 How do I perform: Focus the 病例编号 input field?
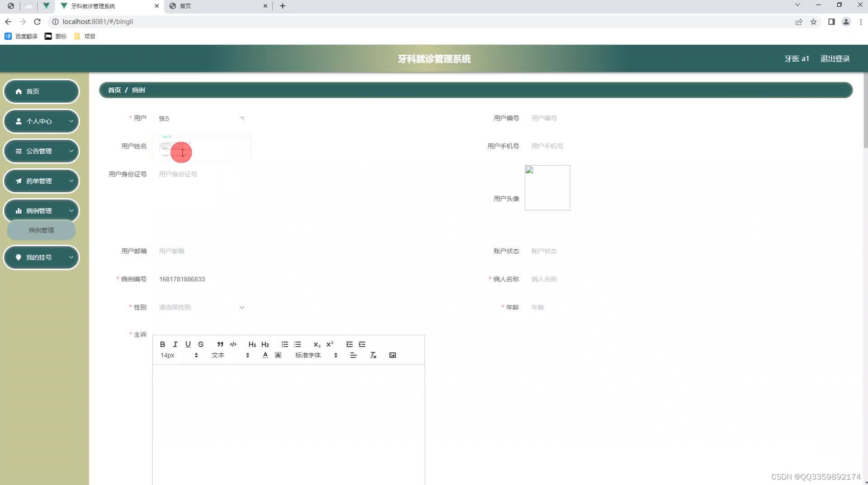coord(201,279)
